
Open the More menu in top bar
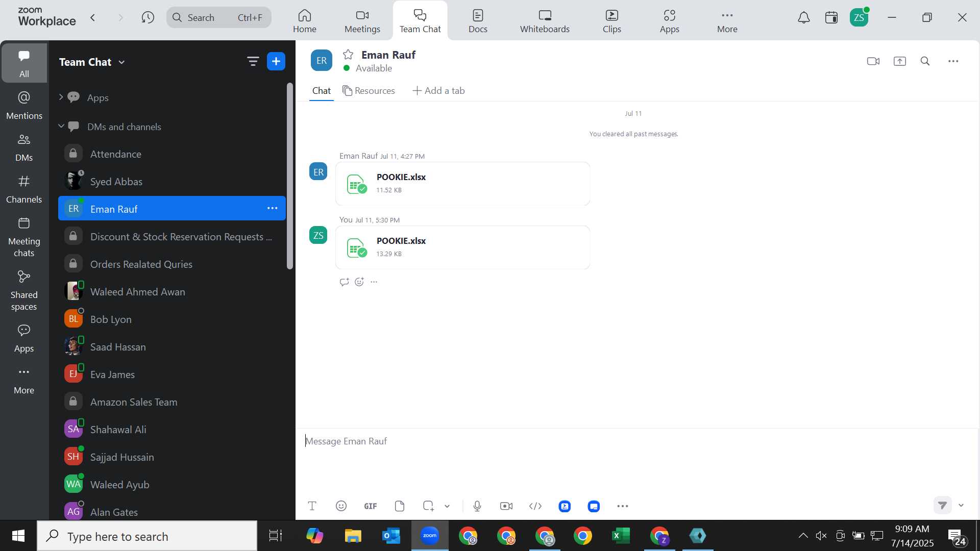(x=727, y=21)
